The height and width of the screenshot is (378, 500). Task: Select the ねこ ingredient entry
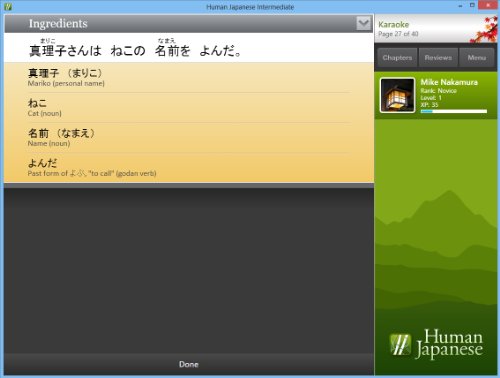click(x=189, y=108)
